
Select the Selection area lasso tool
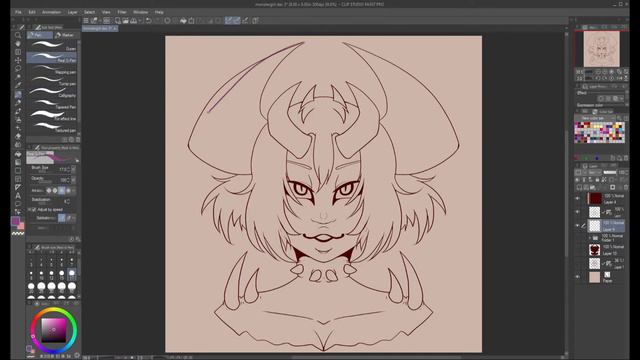pos(18,69)
